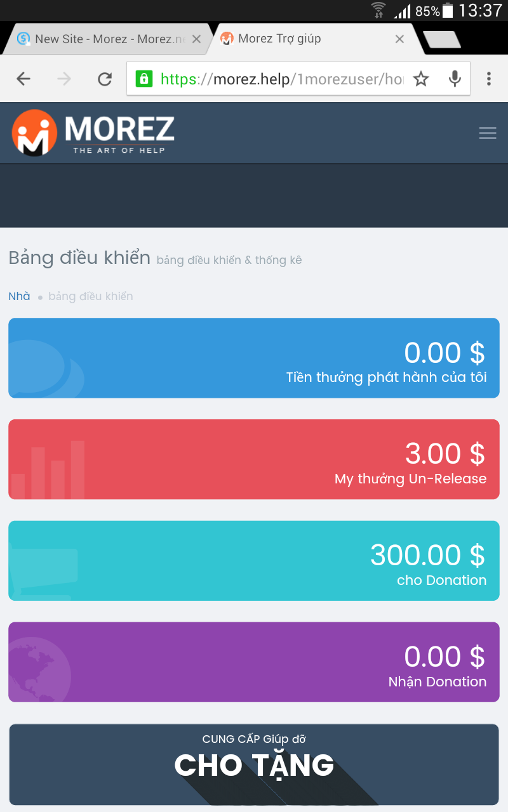The image size is (508, 812).
Task: Click the Morez logo
Action: tap(93, 132)
